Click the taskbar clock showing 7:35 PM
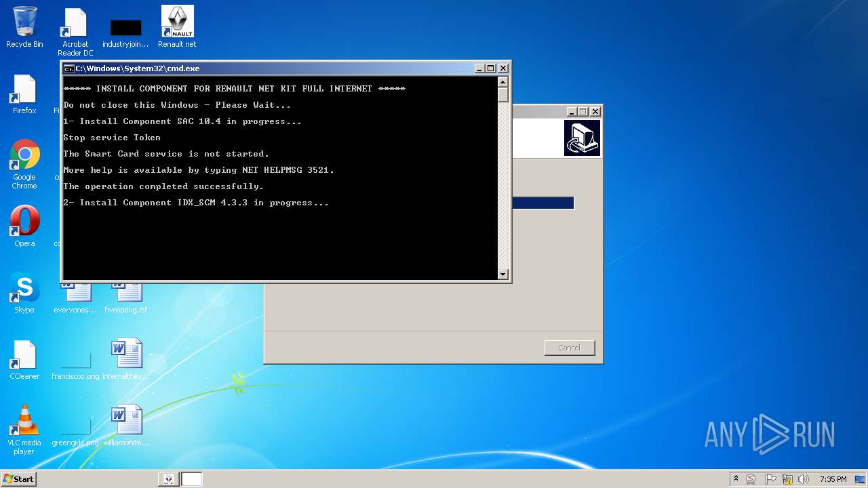868x488 pixels. (833, 479)
